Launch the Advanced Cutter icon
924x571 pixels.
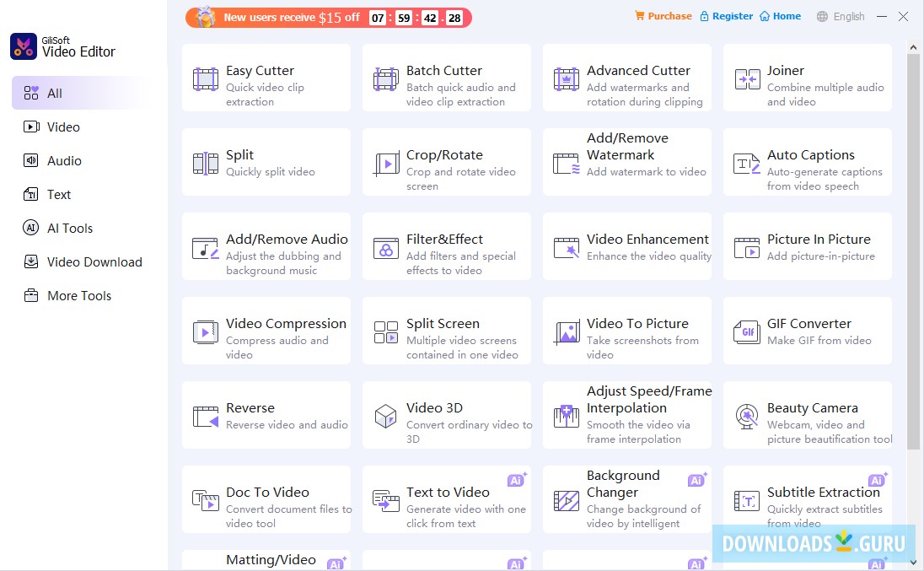[x=567, y=79]
